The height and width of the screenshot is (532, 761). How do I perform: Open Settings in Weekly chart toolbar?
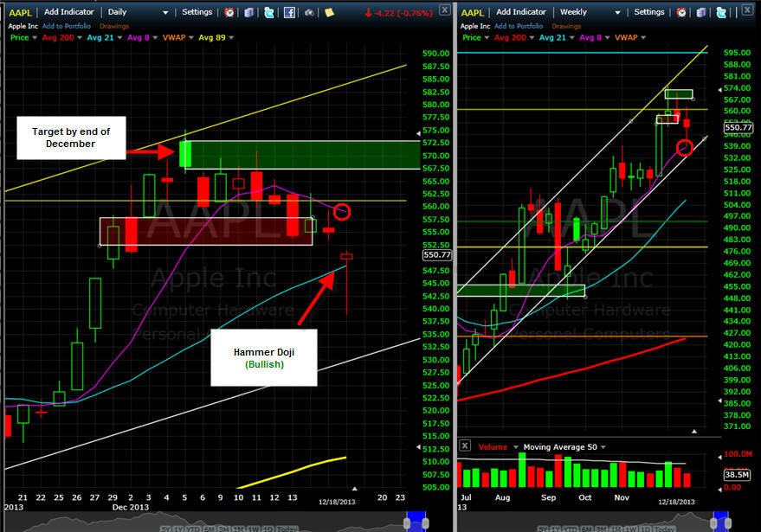[649, 12]
